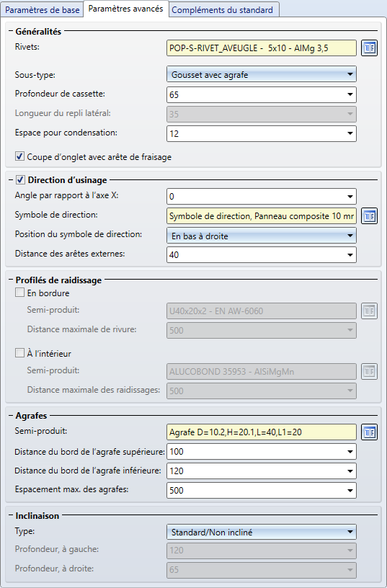Open catalog browser for Rivets field
387x588 pixels.
[x=370, y=48]
